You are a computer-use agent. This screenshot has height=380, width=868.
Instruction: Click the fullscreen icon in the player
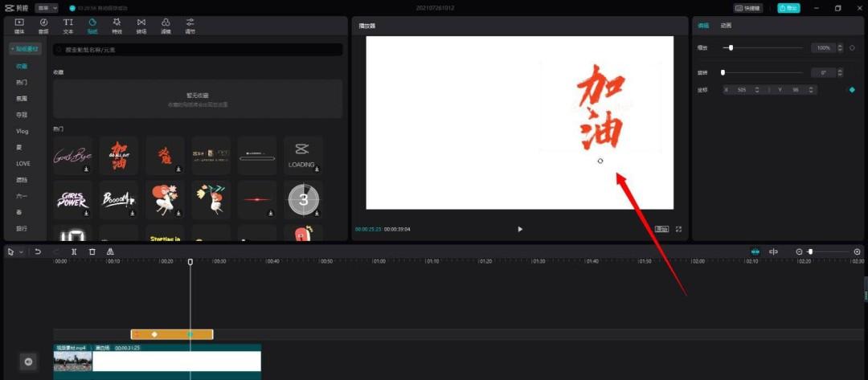[x=679, y=229]
